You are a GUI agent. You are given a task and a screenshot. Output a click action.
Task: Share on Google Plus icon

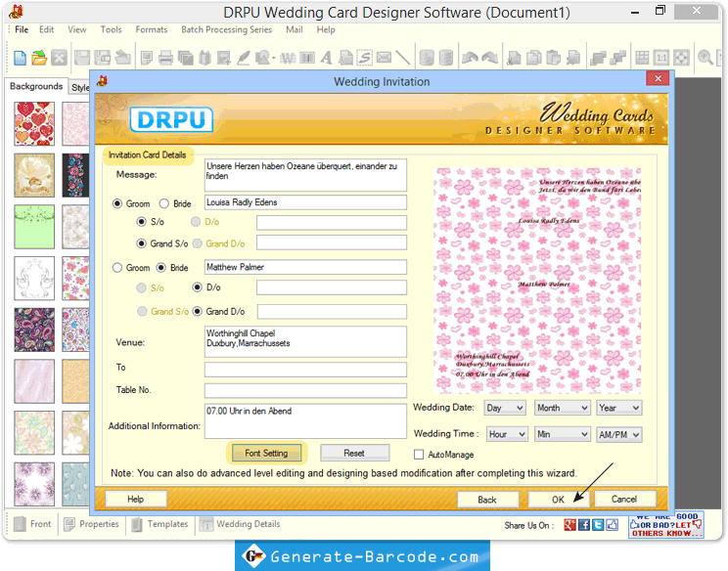[x=569, y=525]
